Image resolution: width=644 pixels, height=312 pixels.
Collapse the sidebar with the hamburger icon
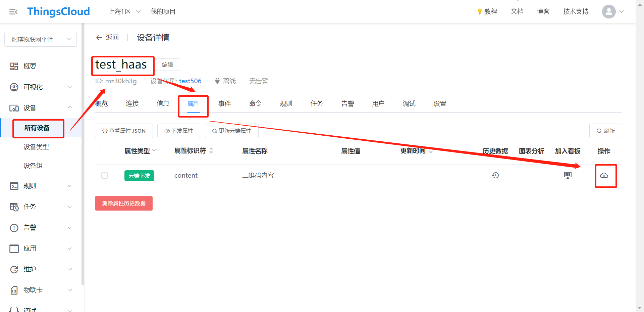click(13, 12)
